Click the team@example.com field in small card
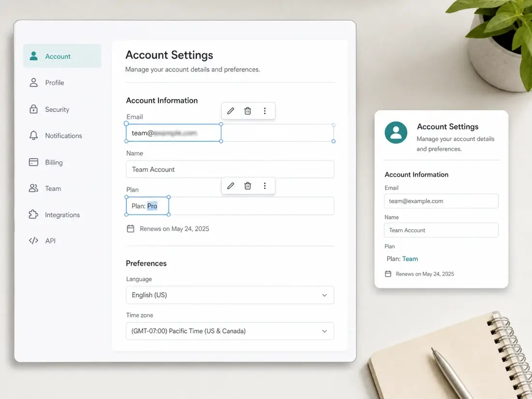Screen dimensions: 532x399 click(x=442, y=201)
